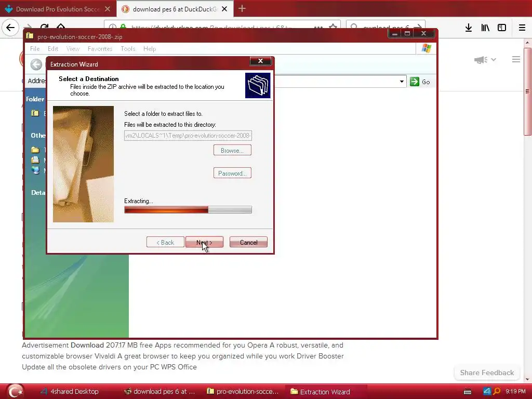The image size is (532, 399).
Task: Expand the Address bar dropdown in zip window
Action: (402, 82)
